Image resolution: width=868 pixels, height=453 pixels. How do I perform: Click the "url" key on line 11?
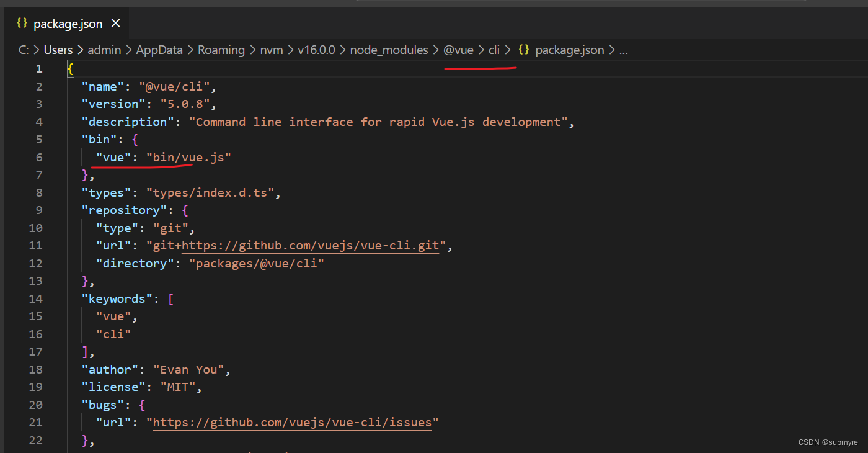tap(113, 246)
